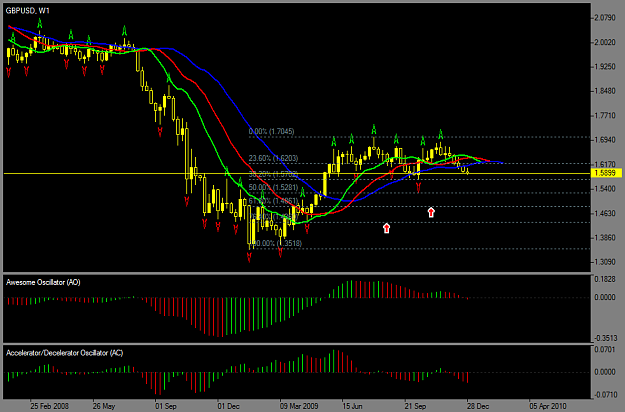
Task: Select the 23.60% (1.6203) Fibonacci label
Action: pyautogui.click(x=273, y=158)
